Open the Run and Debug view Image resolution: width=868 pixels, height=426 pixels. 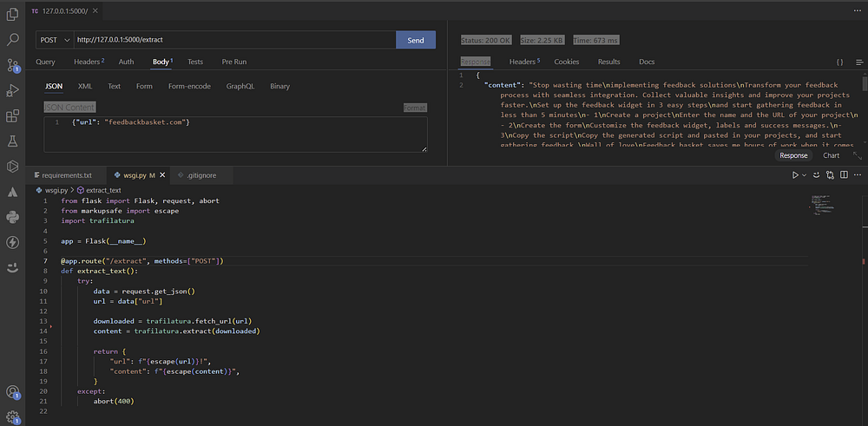click(13, 90)
